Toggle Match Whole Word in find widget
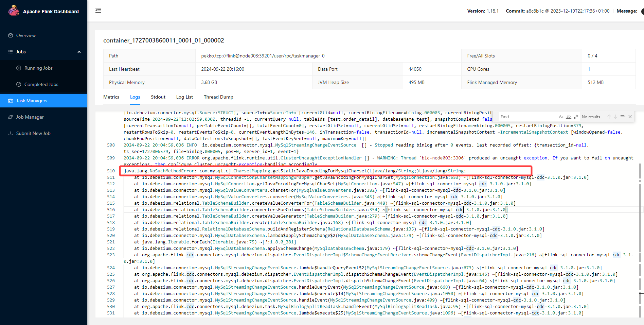The width and height of the screenshot is (644, 325). tap(569, 117)
